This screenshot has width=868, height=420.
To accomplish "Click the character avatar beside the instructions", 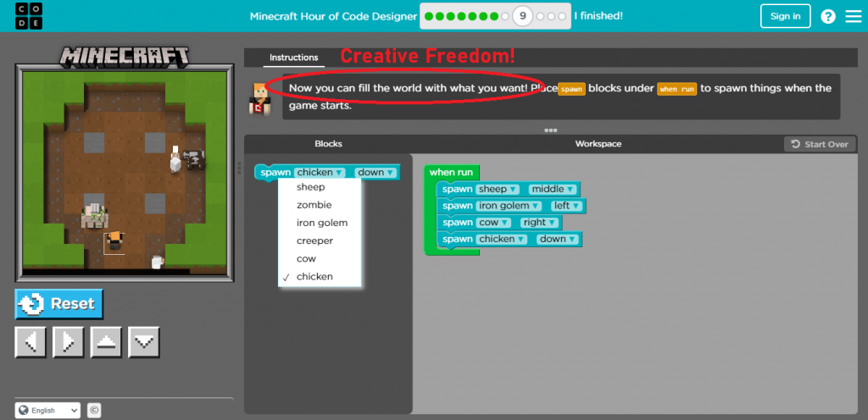I will [x=259, y=98].
